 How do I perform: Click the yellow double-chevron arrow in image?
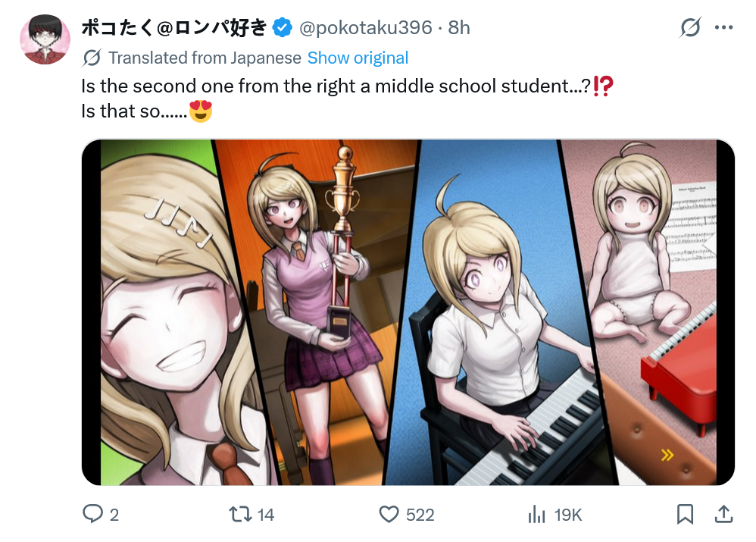[x=667, y=455]
